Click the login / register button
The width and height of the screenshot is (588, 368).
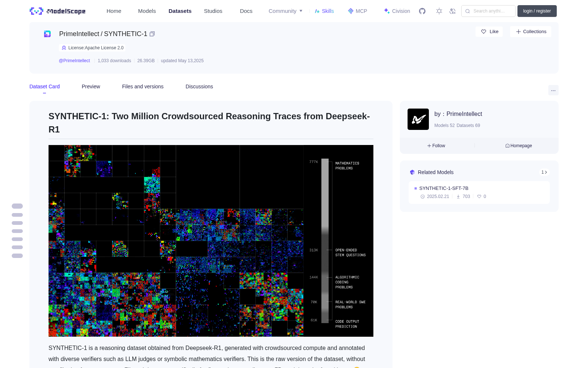pyautogui.click(x=537, y=11)
